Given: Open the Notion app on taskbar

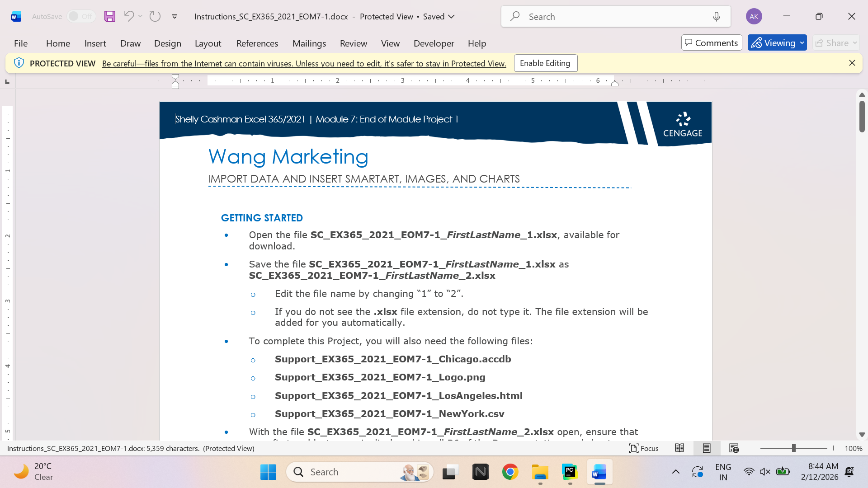Looking at the screenshot, I should point(481,472).
